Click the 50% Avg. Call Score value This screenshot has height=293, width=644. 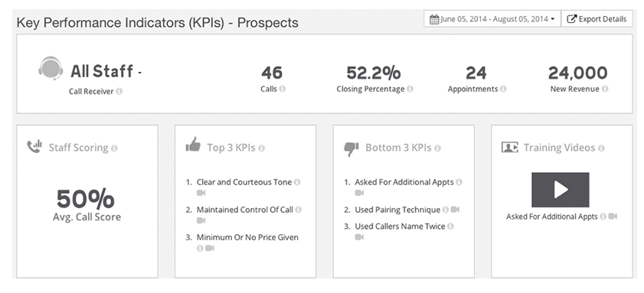point(86,199)
